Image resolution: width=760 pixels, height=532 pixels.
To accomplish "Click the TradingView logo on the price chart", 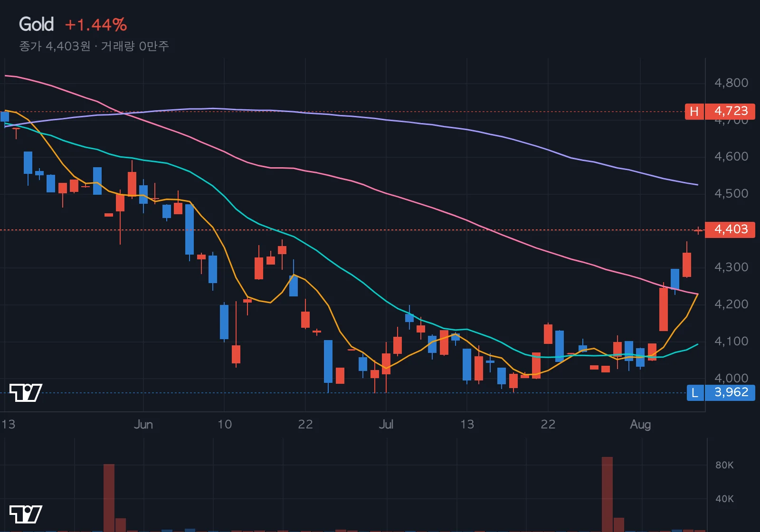I will pos(26,393).
